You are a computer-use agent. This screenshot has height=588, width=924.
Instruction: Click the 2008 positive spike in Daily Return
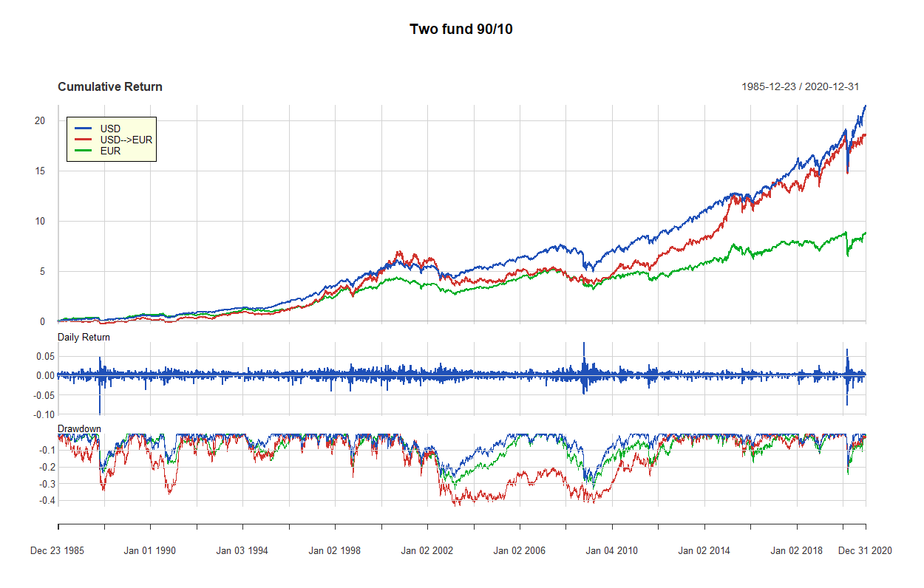point(584,358)
